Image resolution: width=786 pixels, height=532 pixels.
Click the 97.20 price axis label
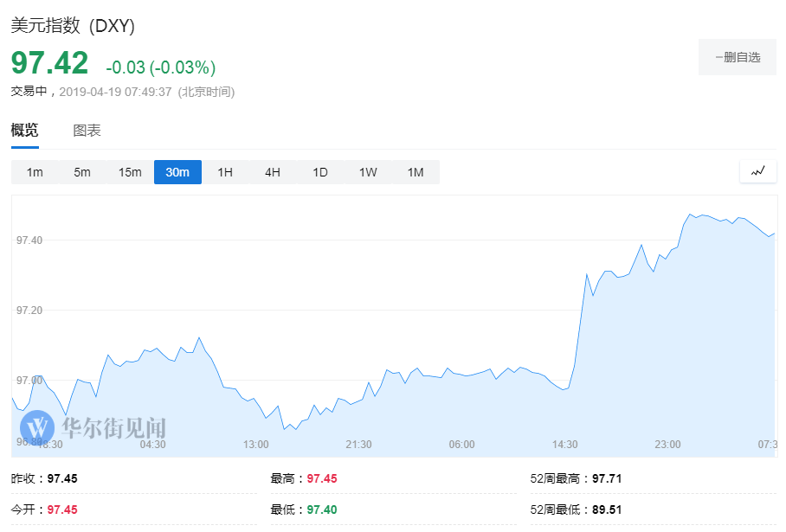click(29, 310)
